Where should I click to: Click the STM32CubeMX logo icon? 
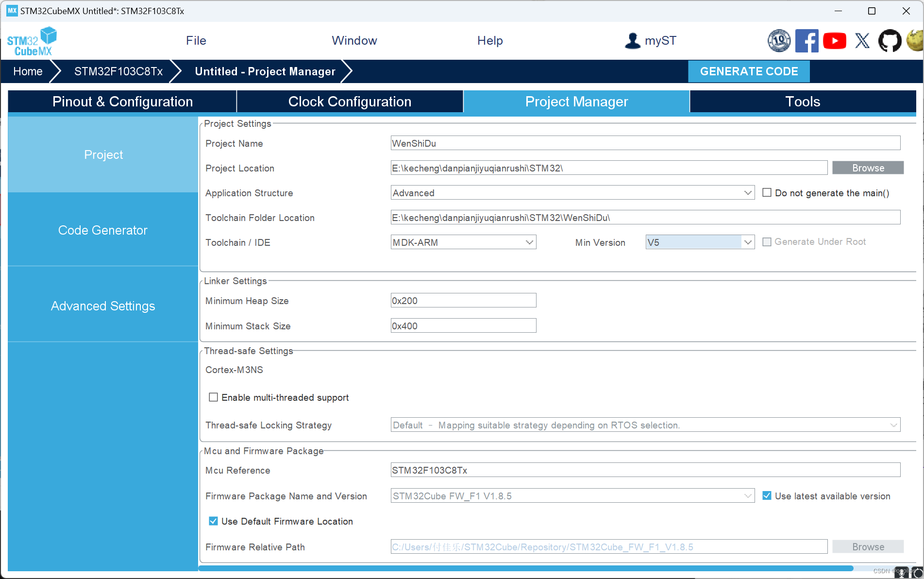[x=32, y=41]
